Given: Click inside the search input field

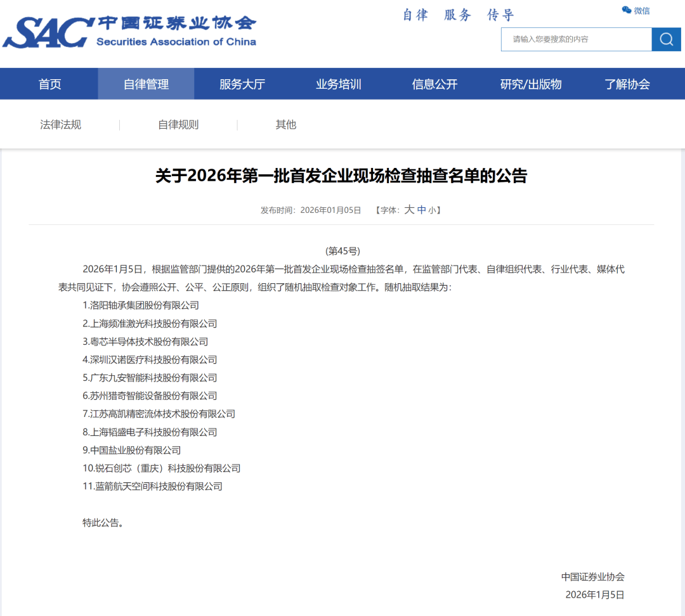Looking at the screenshot, I should pos(576,39).
